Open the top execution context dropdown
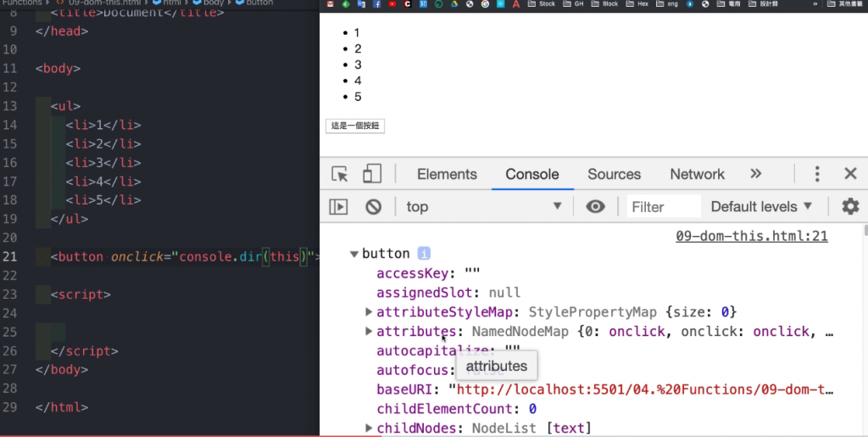868x437 pixels. point(484,206)
